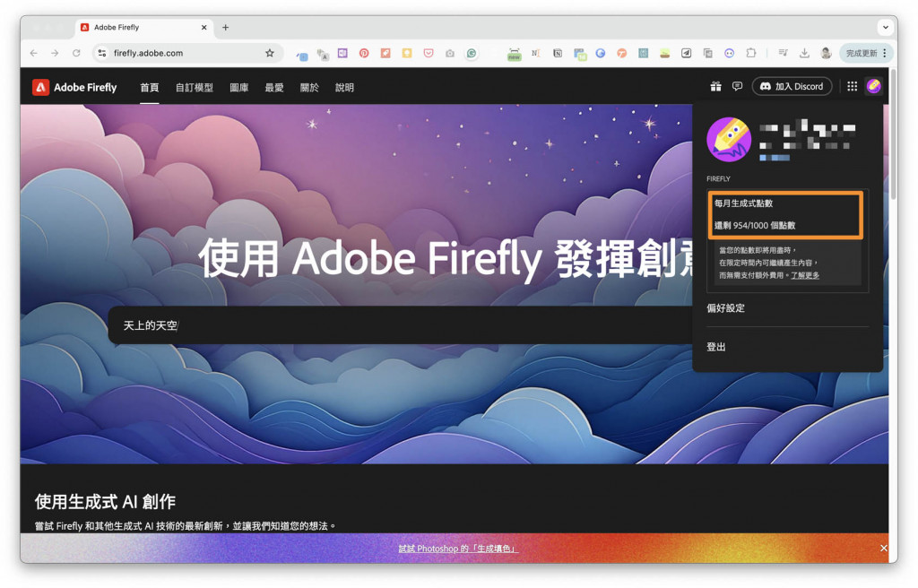918x588 pixels.
Task: Click the Telegram paper plane extension icon
Action: 686,53
